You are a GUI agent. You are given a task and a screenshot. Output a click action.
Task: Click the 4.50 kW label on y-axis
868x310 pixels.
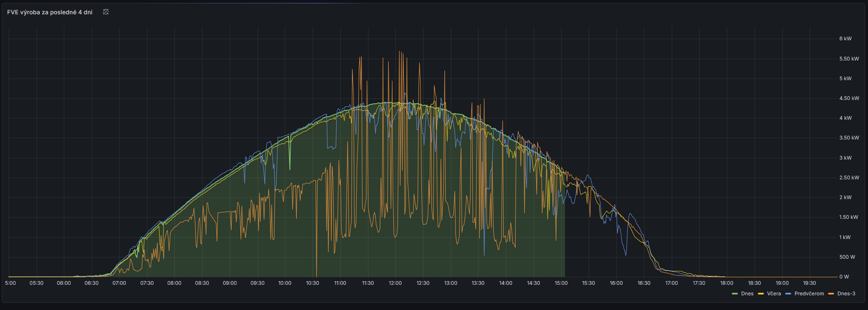pyautogui.click(x=849, y=98)
